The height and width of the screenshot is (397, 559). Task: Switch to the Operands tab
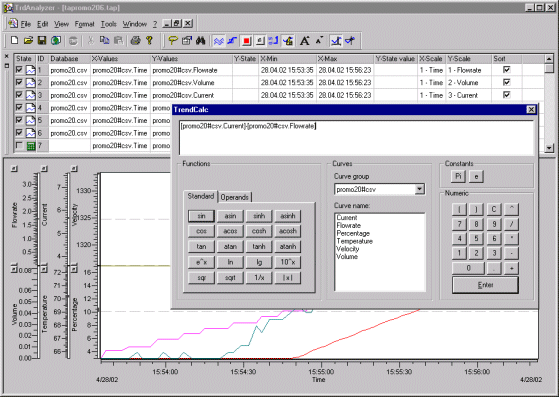pyautogui.click(x=234, y=197)
